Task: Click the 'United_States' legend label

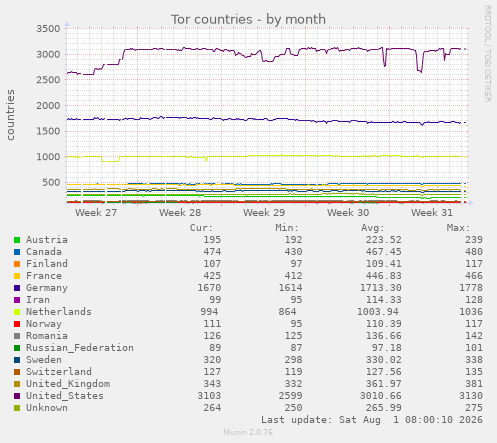Action: pyautogui.click(x=65, y=396)
